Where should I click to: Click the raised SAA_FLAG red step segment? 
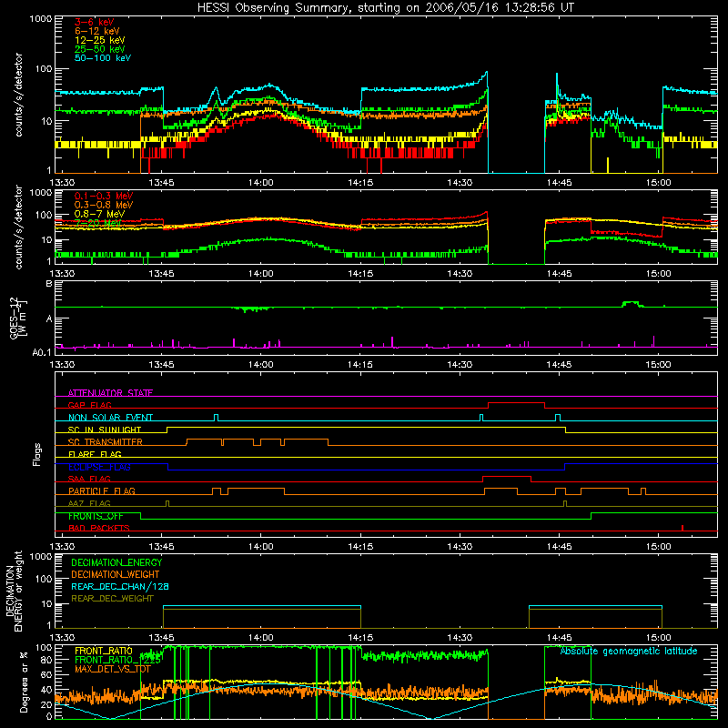[x=507, y=477]
